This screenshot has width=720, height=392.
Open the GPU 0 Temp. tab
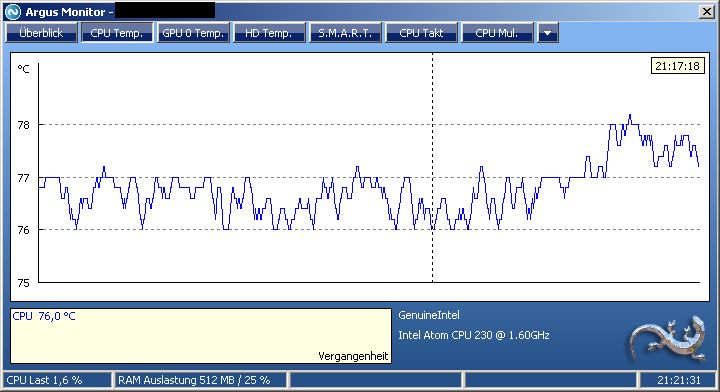coord(193,33)
